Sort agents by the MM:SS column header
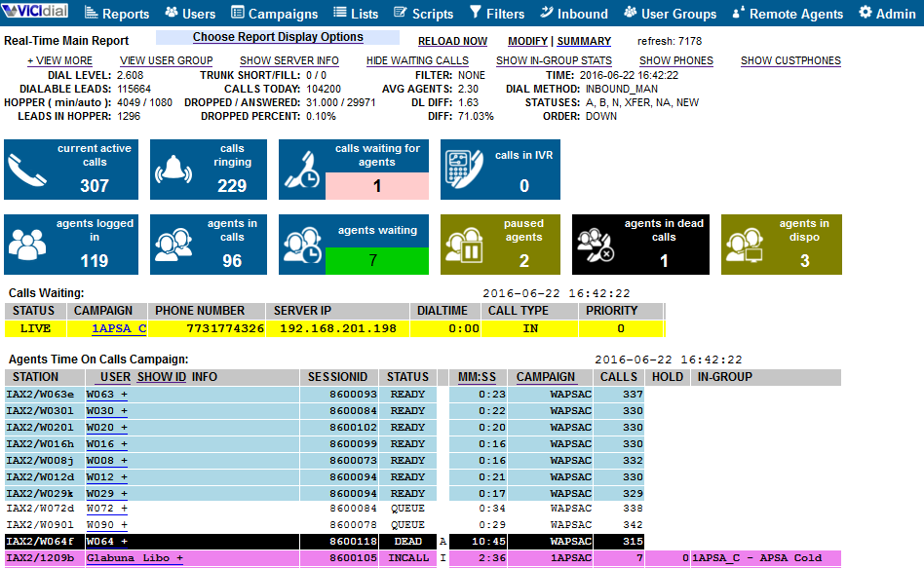This screenshot has height=568, width=924. [477, 376]
